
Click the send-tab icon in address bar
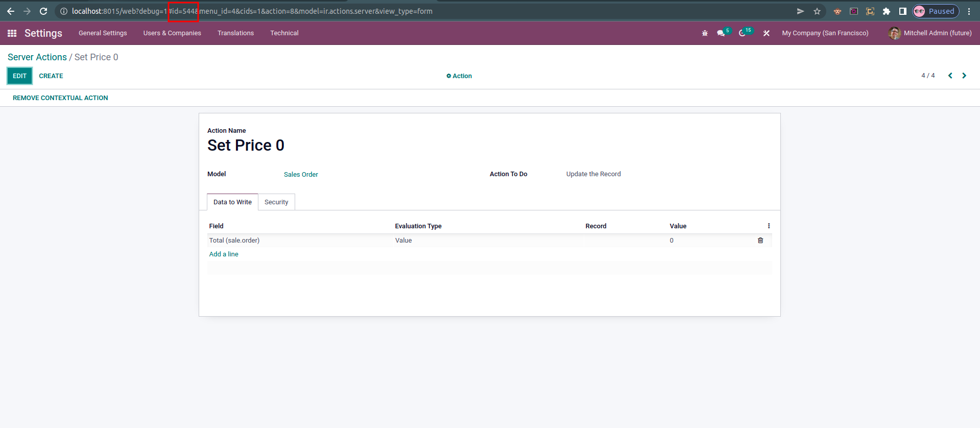800,11
